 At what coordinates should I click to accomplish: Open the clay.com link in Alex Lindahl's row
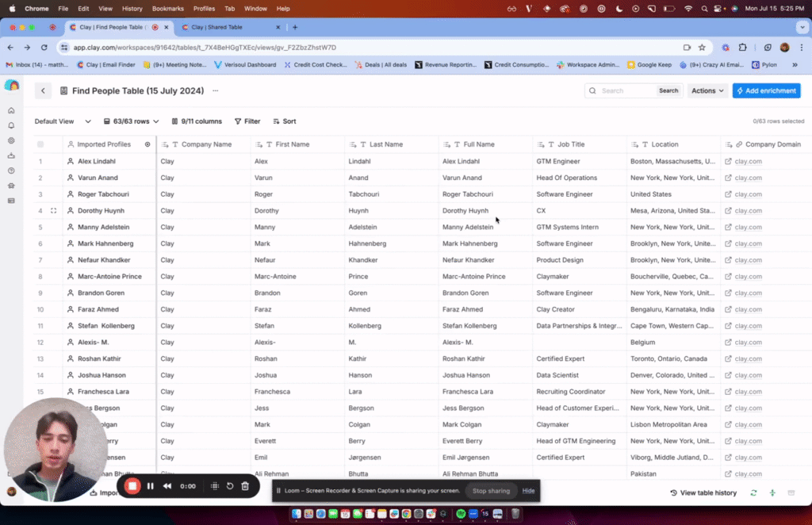[748, 162]
